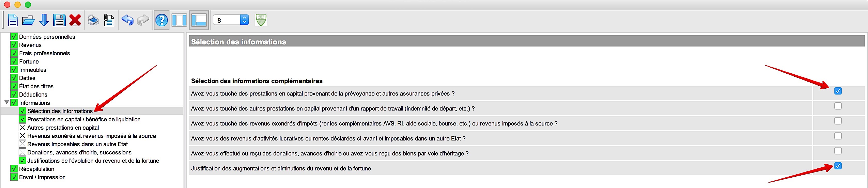
Task: Save using the floppy disk icon
Action: 59,20
